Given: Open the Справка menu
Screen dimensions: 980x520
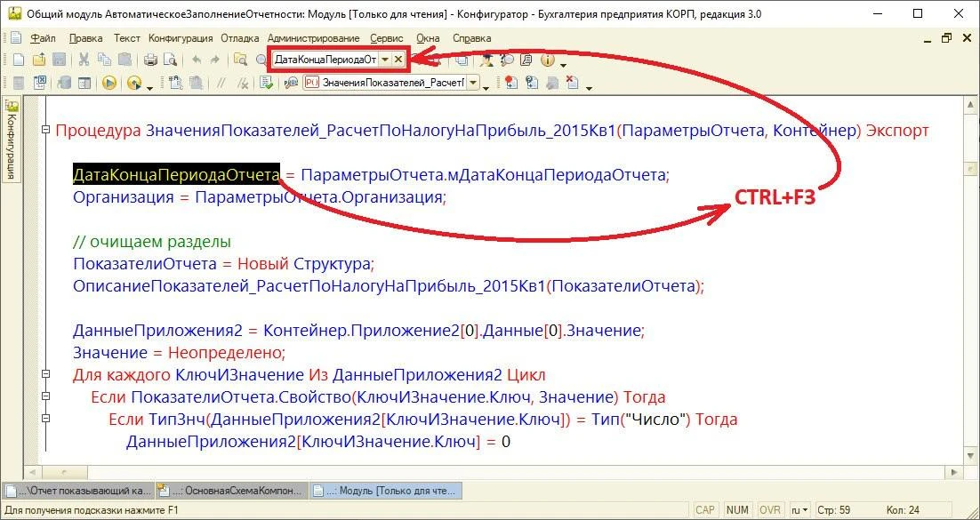Looking at the screenshot, I should click(x=472, y=38).
